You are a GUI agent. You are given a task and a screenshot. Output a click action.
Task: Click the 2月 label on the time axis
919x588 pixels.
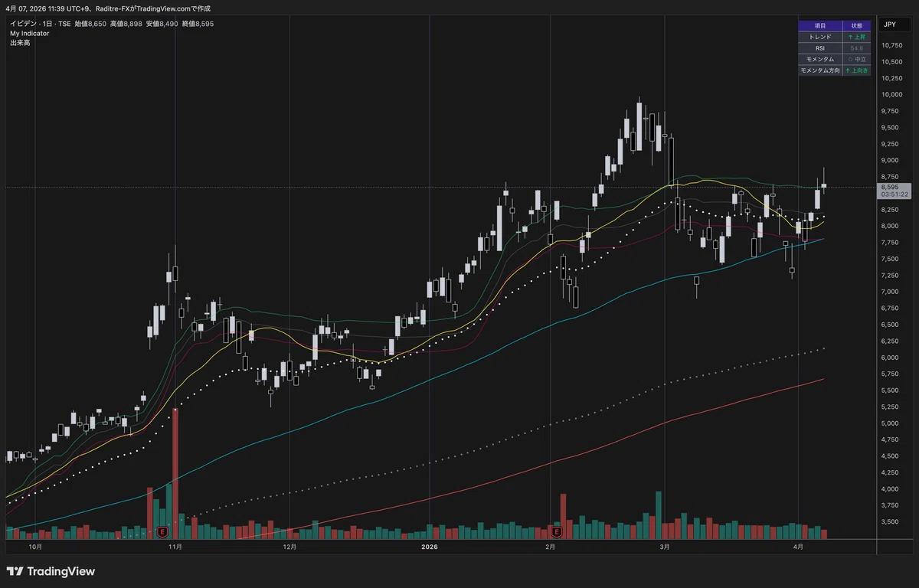(550, 547)
